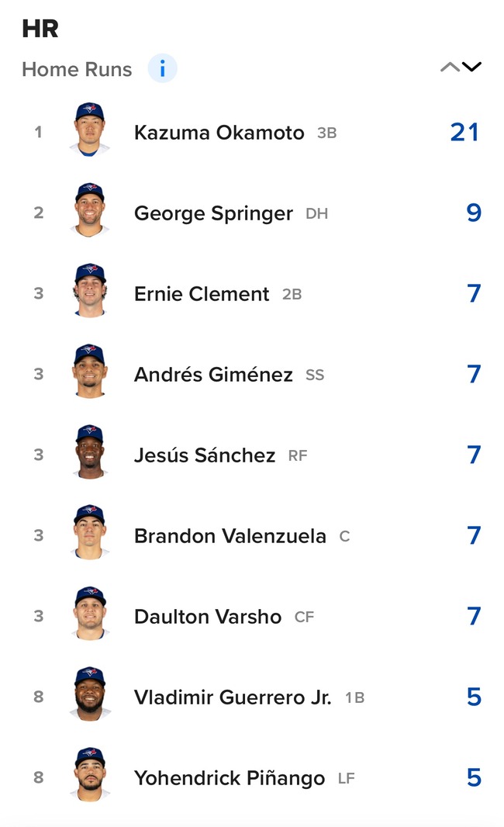Select George Springer's player headshot

pyautogui.click(x=90, y=210)
